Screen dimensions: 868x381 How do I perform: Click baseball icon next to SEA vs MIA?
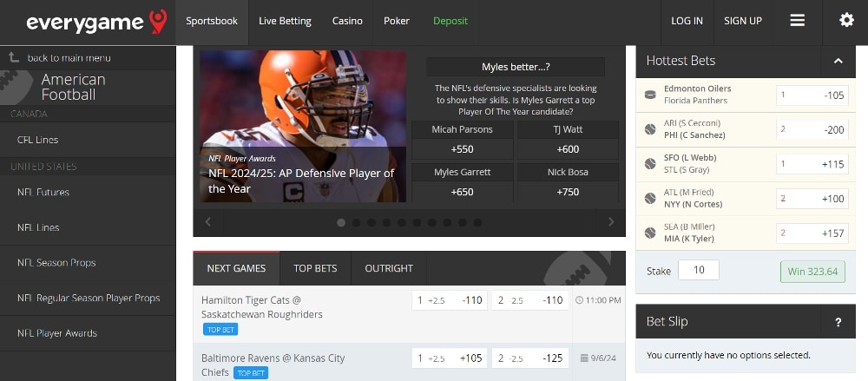[650, 233]
